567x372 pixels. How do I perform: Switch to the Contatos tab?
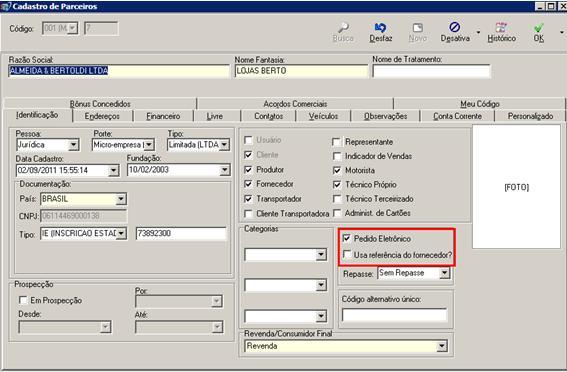click(269, 116)
